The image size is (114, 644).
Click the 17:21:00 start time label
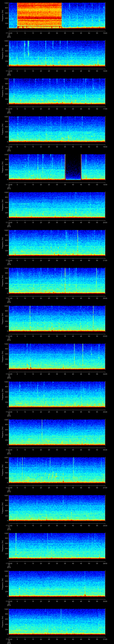(x=9, y=298)
